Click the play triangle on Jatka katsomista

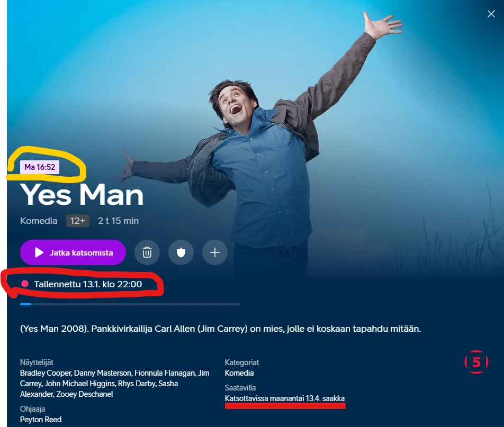(x=39, y=252)
